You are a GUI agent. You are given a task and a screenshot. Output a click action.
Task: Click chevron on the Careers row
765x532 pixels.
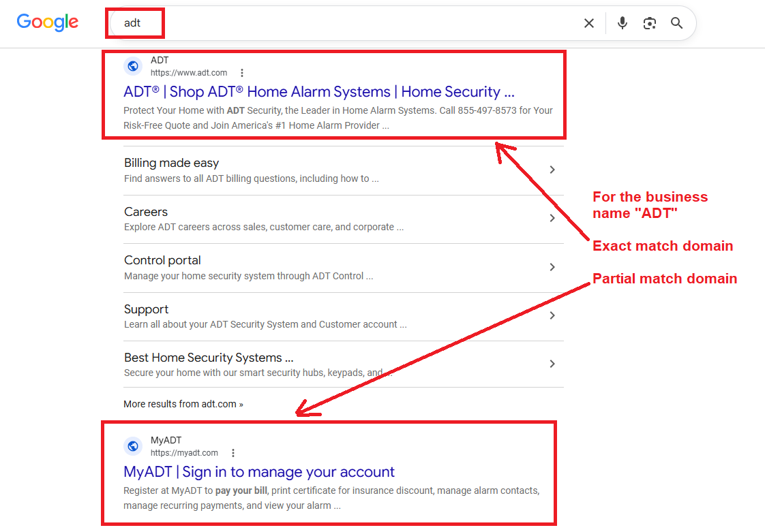pos(552,218)
